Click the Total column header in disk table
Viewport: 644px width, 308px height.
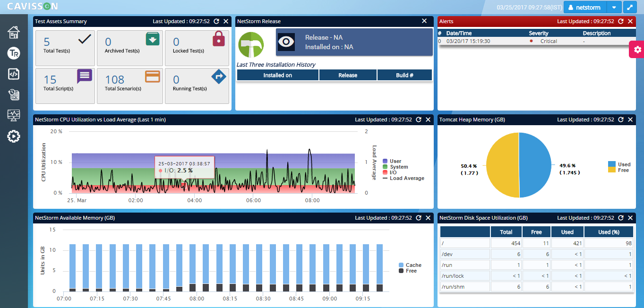[506, 232]
